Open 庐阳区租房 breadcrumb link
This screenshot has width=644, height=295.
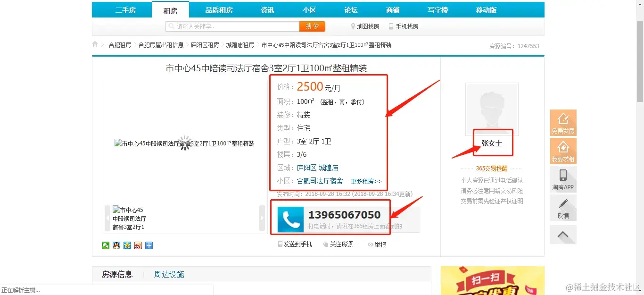click(205, 45)
